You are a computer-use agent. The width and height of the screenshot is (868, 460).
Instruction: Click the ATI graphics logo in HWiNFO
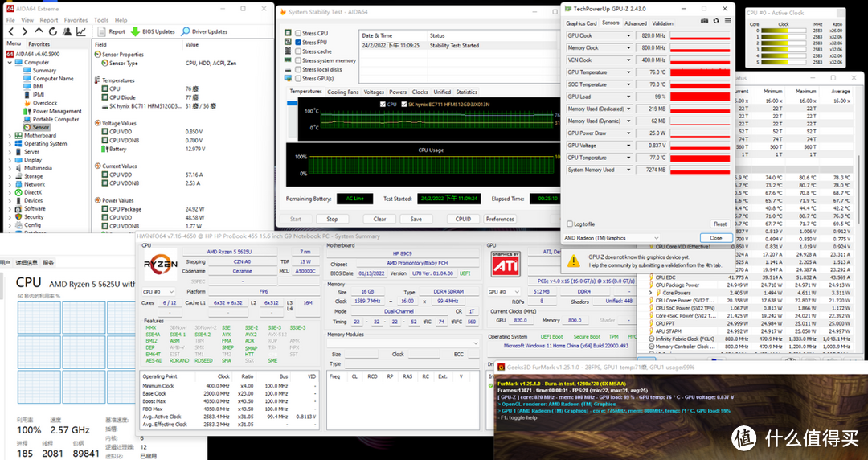(506, 265)
